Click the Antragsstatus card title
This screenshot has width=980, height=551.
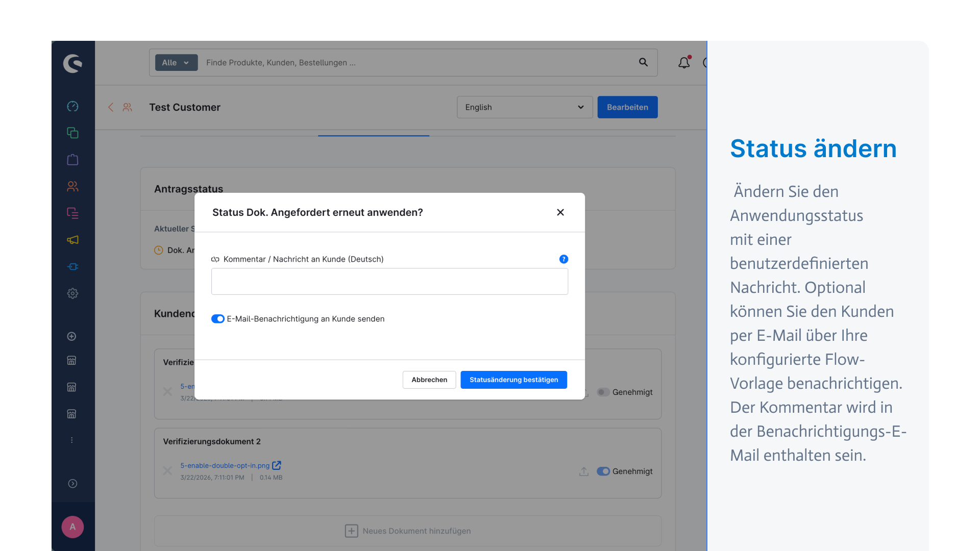pyautogui.click(x=188, y=189)
